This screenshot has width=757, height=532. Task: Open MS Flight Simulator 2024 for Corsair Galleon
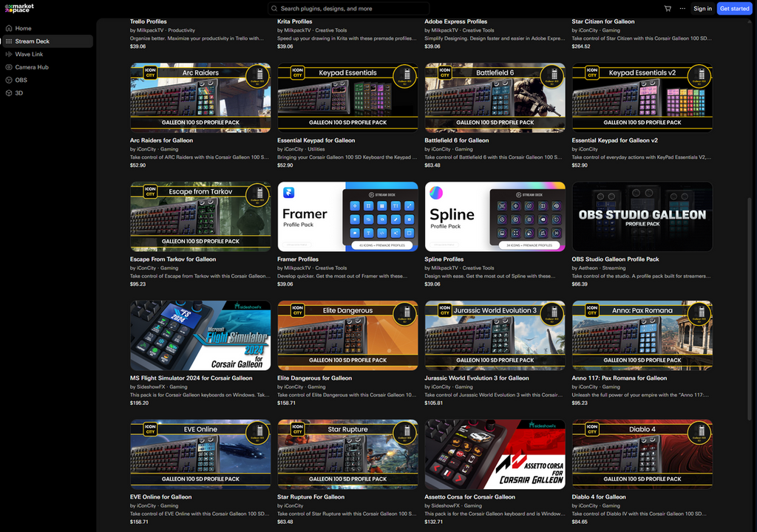click(x=200, y=335)
